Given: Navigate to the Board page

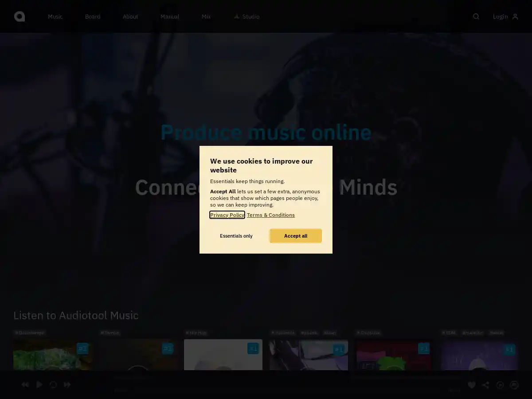Looking at the screenshot, I should click(93, 16).
